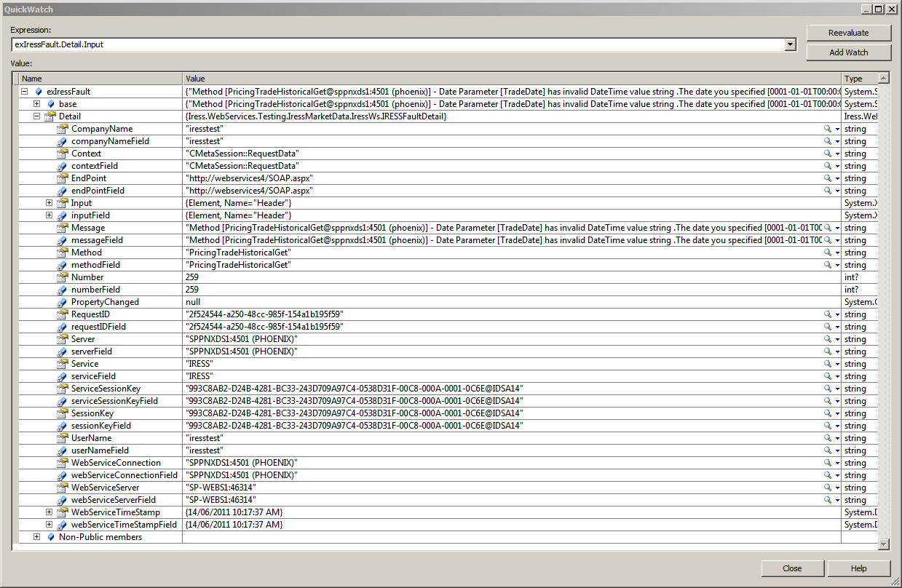Viewport: 902px width, 588px height.
Task: Collapse the Detail node
Action: click(37, 116)
